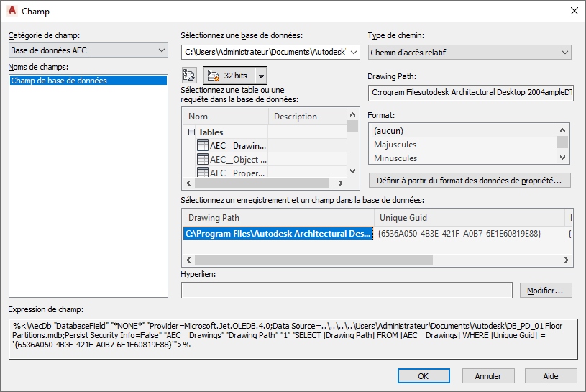Click the database connection icon button
This screenshot has height=392, width=586.
pyautogui.click(x=189, y=75)
